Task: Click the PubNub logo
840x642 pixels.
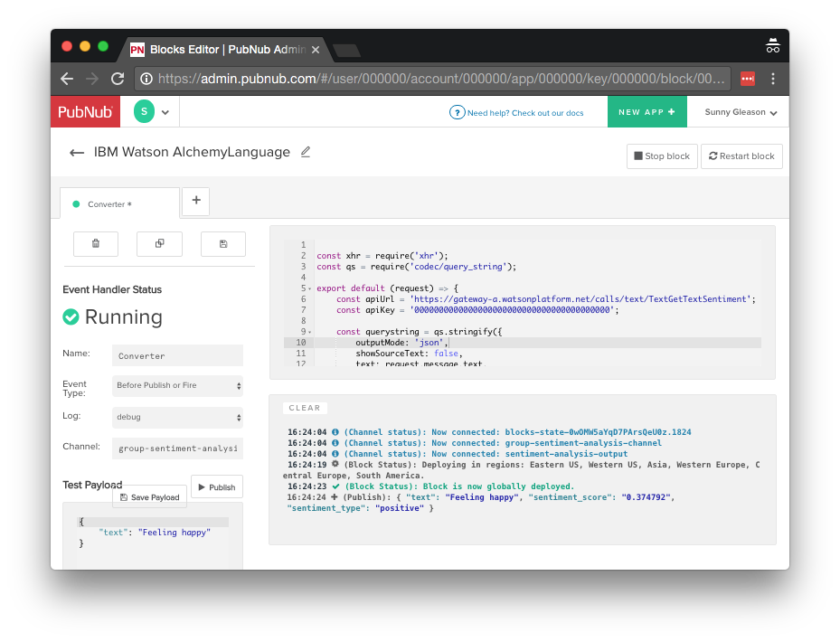Action: [85, 112]
